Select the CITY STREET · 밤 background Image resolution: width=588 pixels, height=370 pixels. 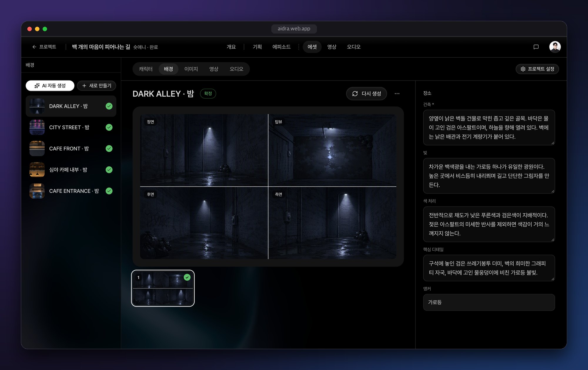[x=71, y=127]
